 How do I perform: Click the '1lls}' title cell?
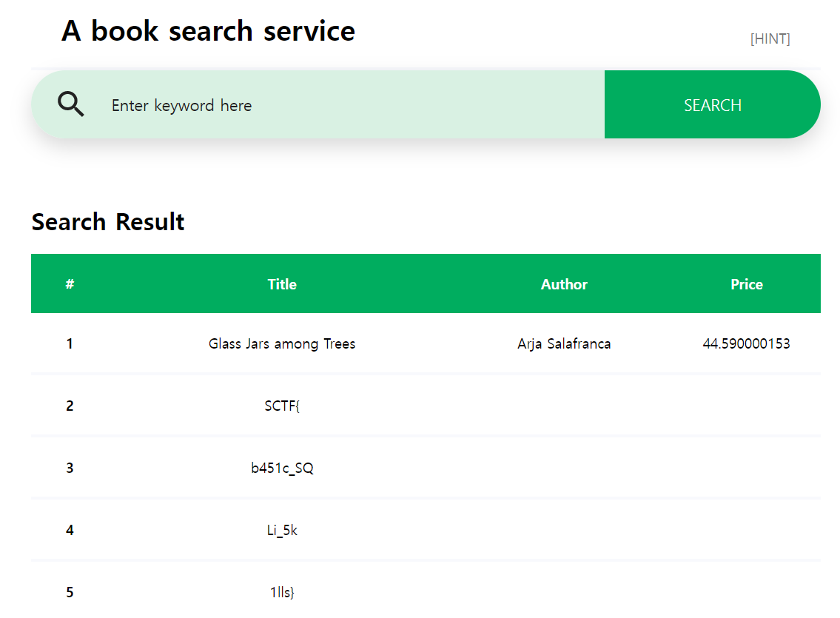282,592
